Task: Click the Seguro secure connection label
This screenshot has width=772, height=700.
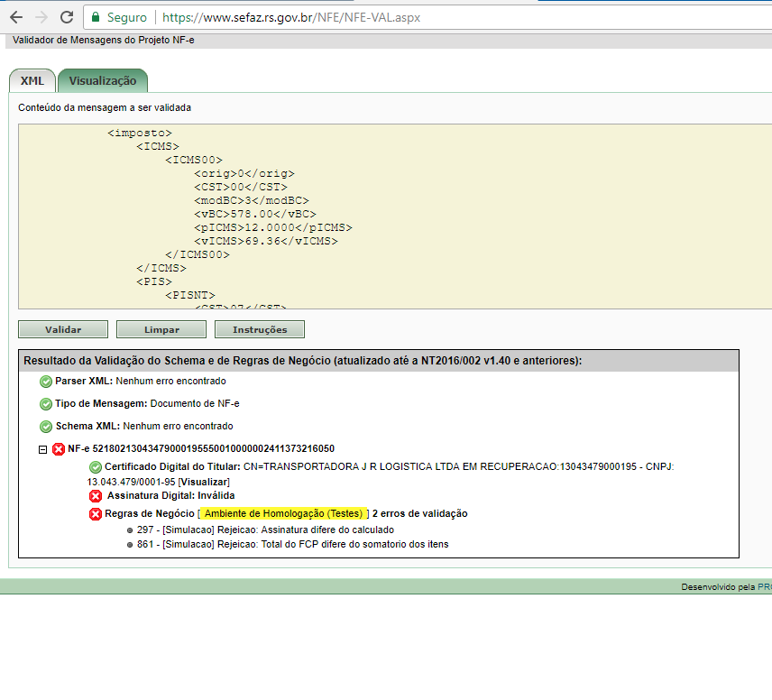Action: tap(127, 18)
